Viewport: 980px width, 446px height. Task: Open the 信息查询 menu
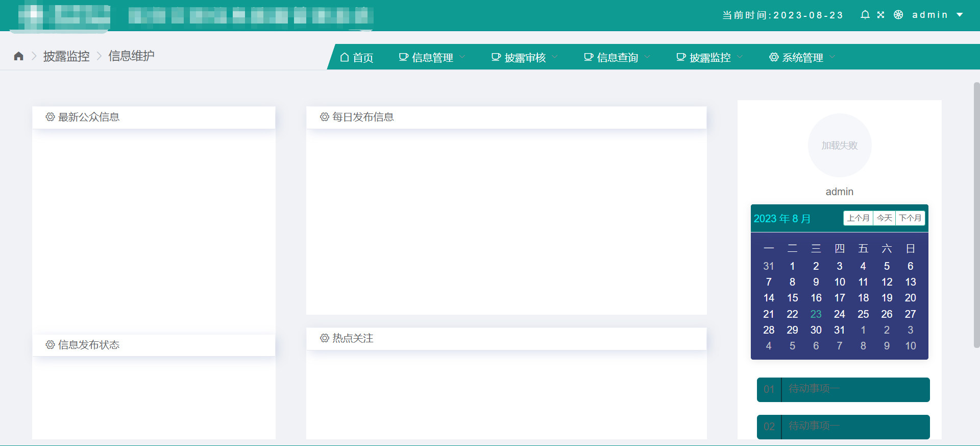click(617, 57)
